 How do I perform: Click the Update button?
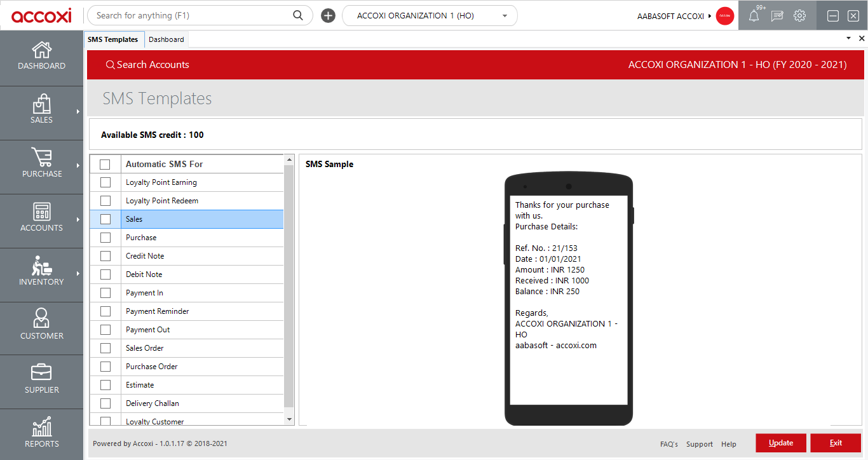781,443
